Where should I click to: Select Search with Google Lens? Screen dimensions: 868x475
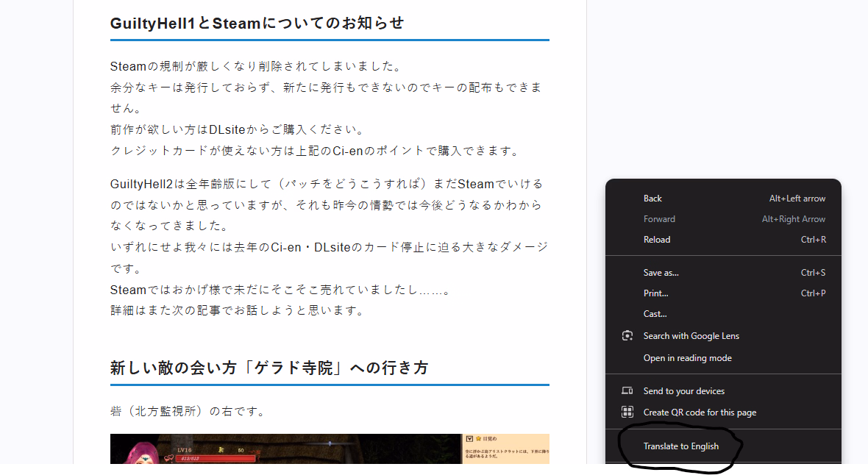tap(691, 336)
